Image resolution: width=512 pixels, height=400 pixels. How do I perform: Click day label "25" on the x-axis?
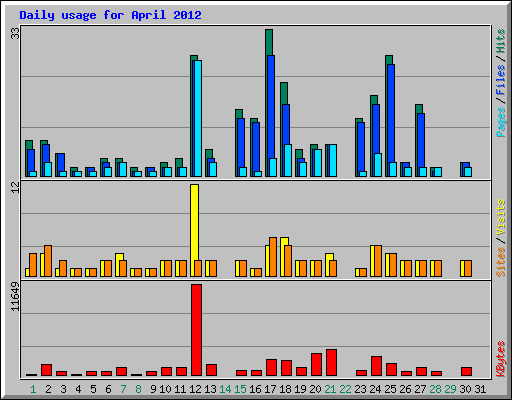pyautogui.click(x=390, y=389)
